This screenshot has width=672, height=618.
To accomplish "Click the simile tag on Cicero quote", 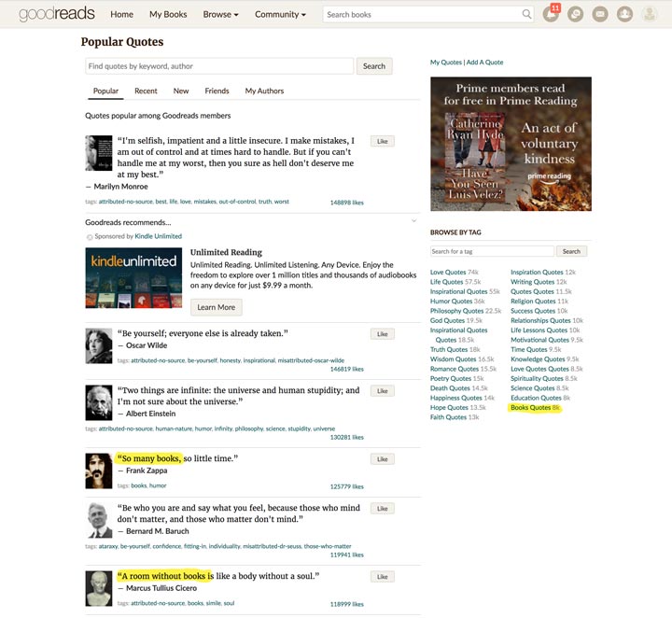I will click(213, 603).
